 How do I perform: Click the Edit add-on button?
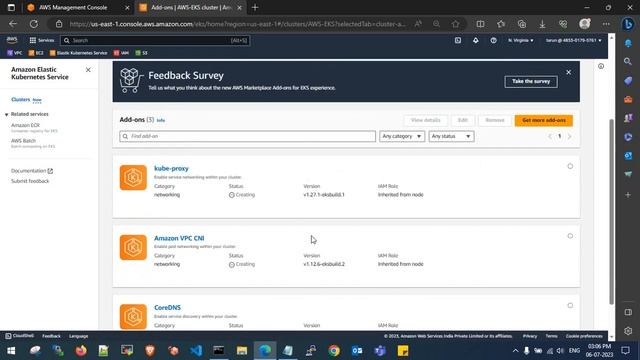click(462, 120)
